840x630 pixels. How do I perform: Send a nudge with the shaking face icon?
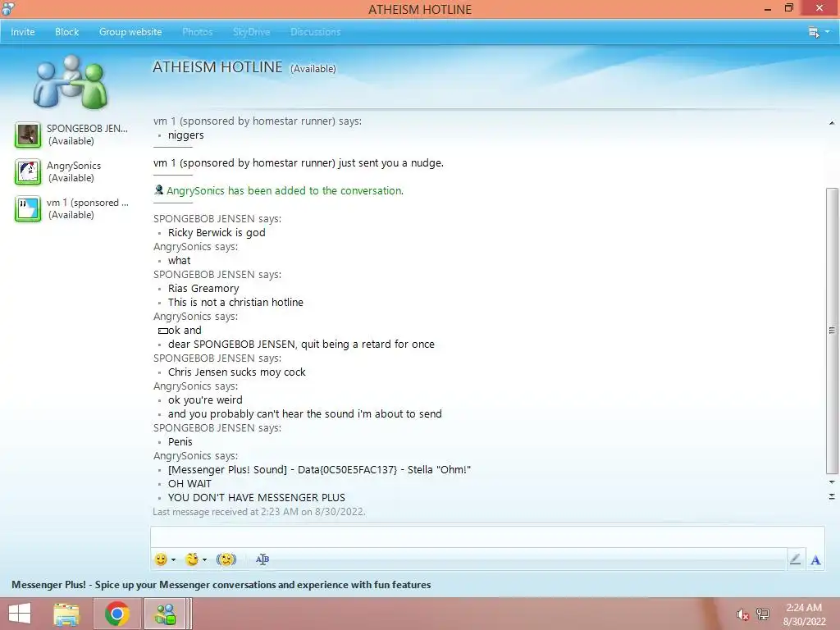point(226,559)
